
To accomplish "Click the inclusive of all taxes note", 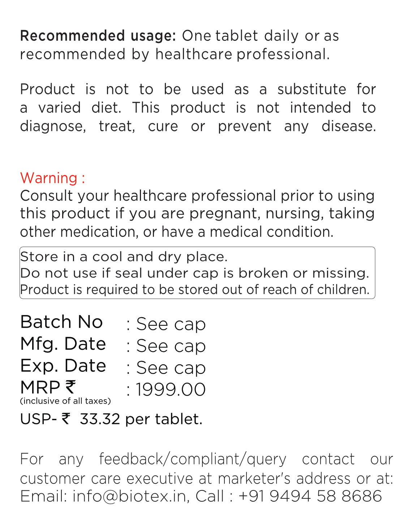I will (65, 401).
